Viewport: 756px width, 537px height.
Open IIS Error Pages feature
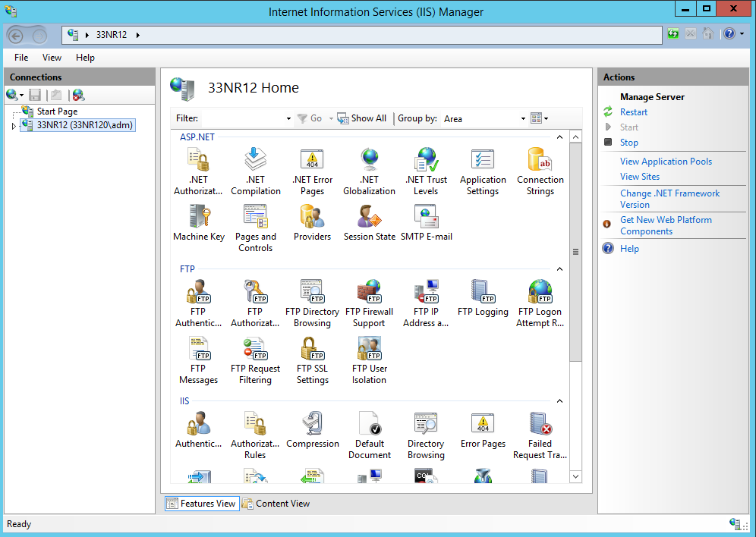[483, 429]
